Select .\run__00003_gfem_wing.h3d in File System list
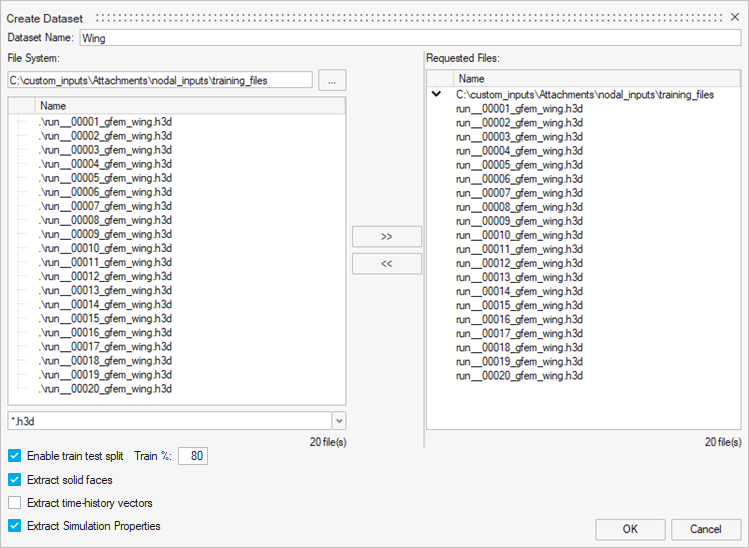Viewport: 749px width, 548px height. point(105,150)
